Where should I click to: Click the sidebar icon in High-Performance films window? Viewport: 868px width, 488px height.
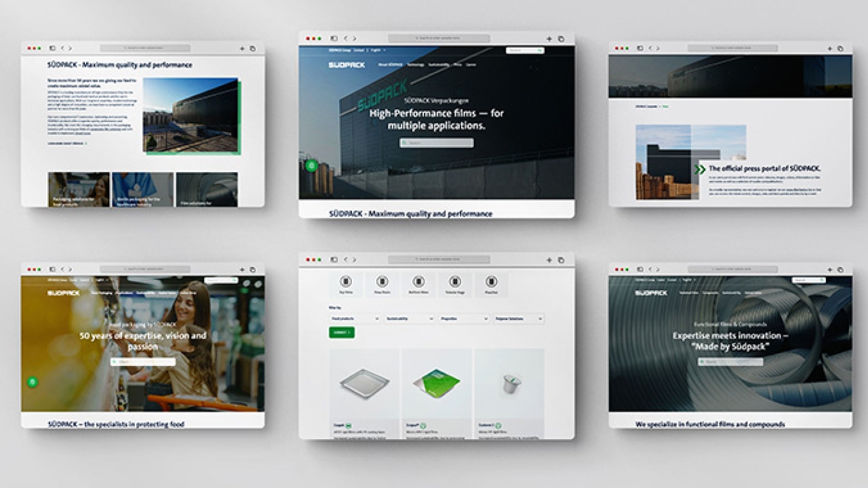click(334, 39)
